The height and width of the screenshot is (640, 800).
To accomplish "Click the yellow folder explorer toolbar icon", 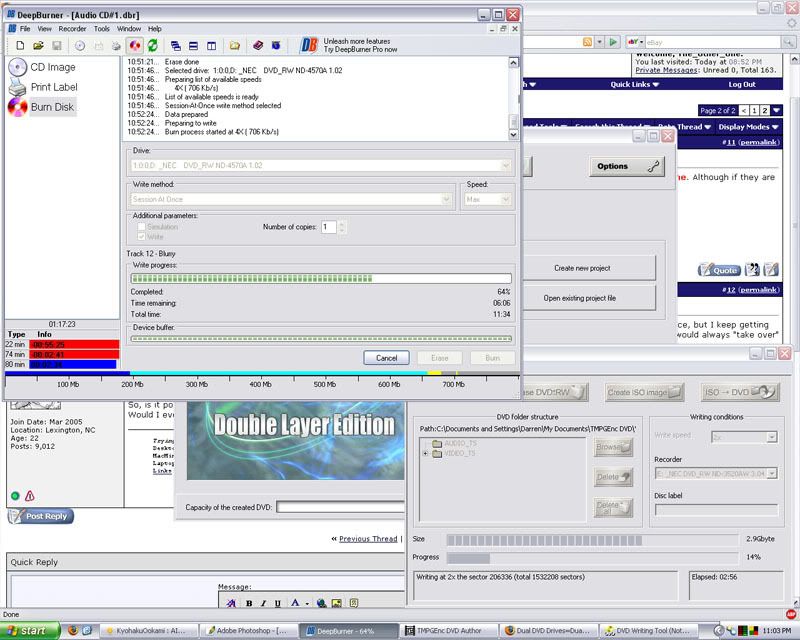I will (x=235, y=46).
